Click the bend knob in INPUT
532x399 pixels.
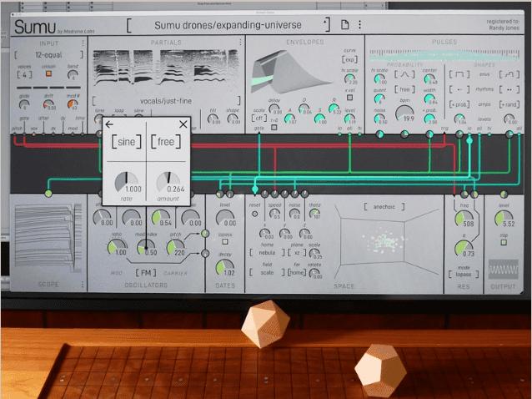click(x=73, y=74)
